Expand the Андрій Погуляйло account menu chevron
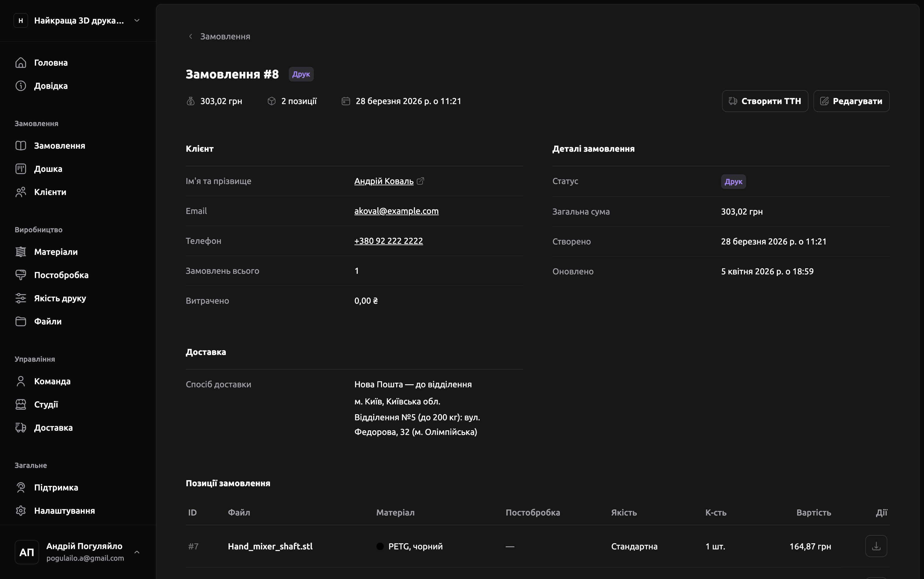This screenshot has width=924, height=579. [137, 552]
